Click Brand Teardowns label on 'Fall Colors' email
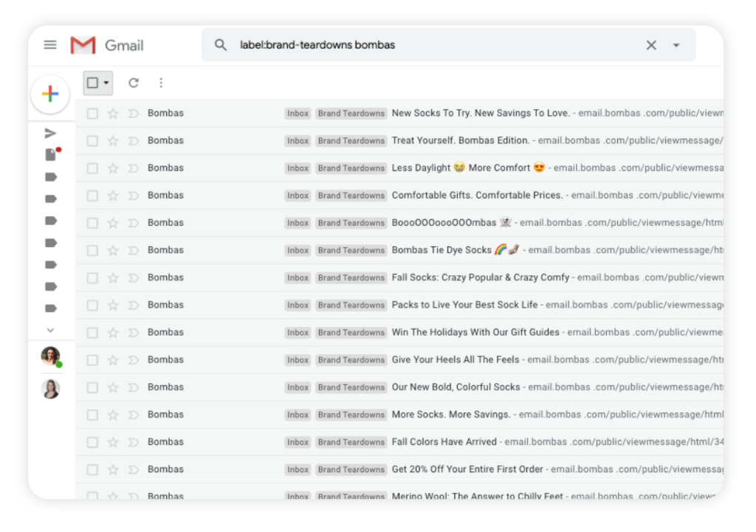This screenshot has width=756, height=532. click(x=351, y=443)
